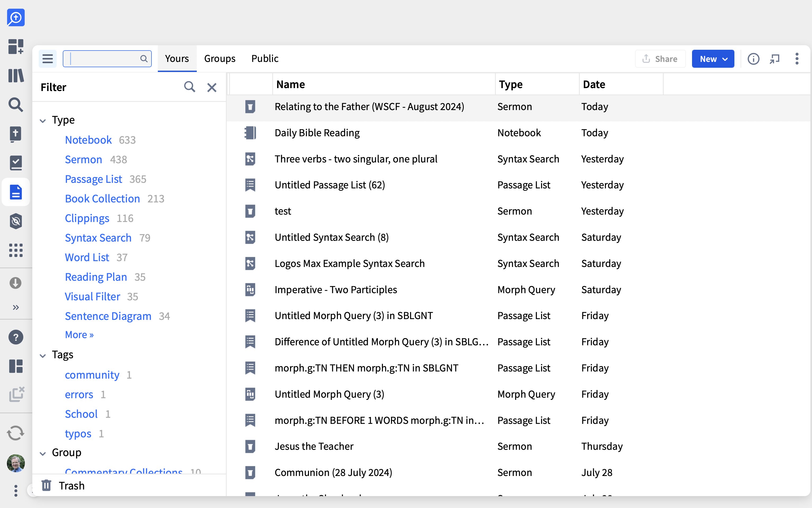Viewport: 812px width, 508px height.
Task: Filter by Sermon type
Action: (x=83, y=159)
